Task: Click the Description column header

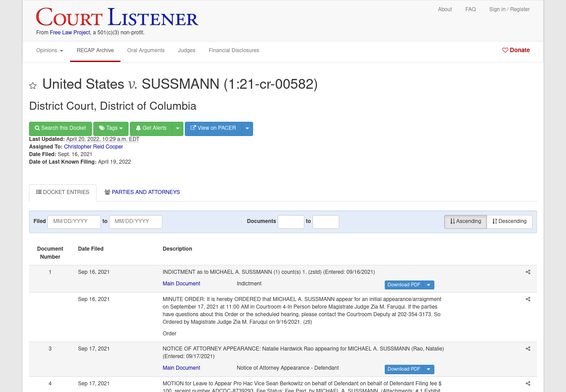Action: pyautogui.click(x=177, y=249)
